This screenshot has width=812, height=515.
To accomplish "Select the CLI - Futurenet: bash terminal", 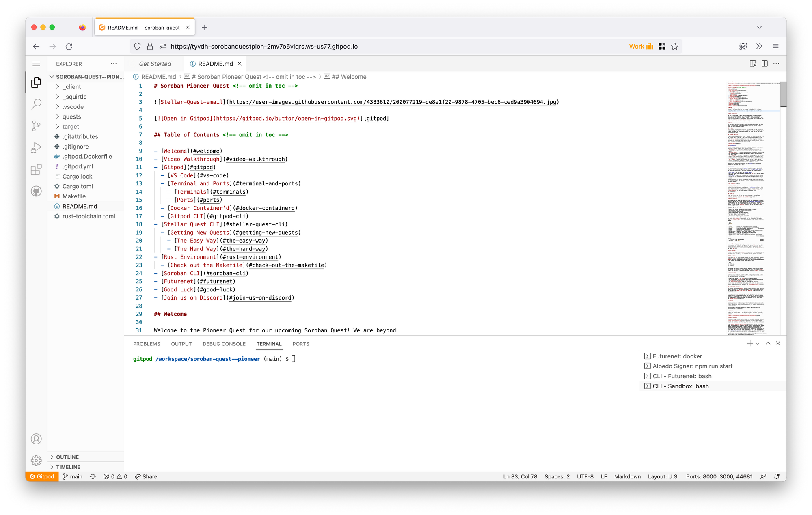I will point(713,376).
